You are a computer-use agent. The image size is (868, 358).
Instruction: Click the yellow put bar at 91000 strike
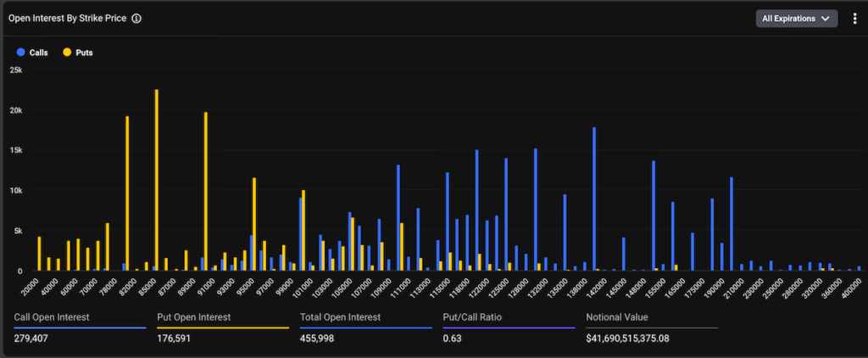[206, 191]
